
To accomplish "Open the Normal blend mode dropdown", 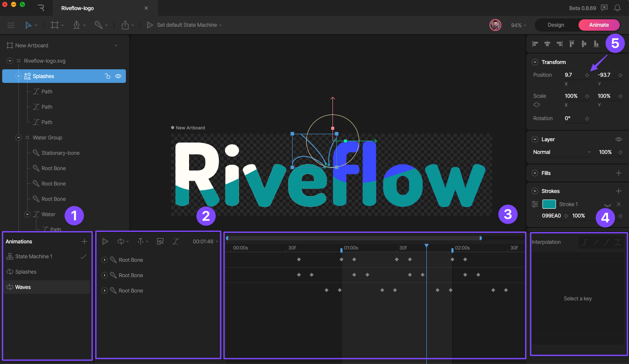I will click(562, 152).
